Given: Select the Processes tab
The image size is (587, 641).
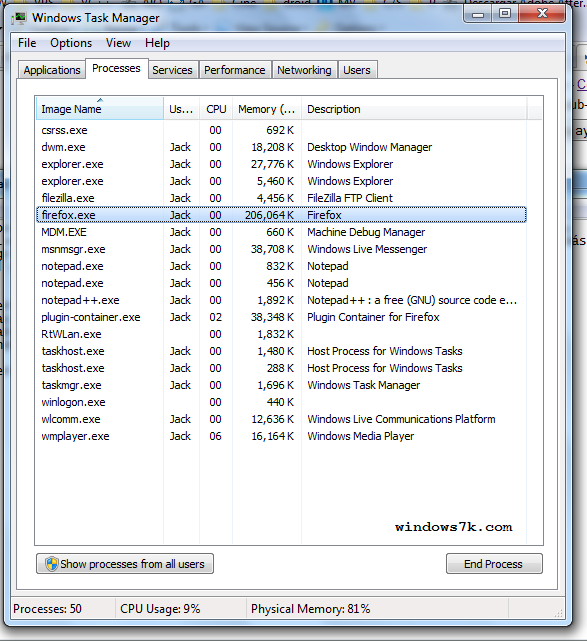Looking at the screenshot, I should click(117, 68).
